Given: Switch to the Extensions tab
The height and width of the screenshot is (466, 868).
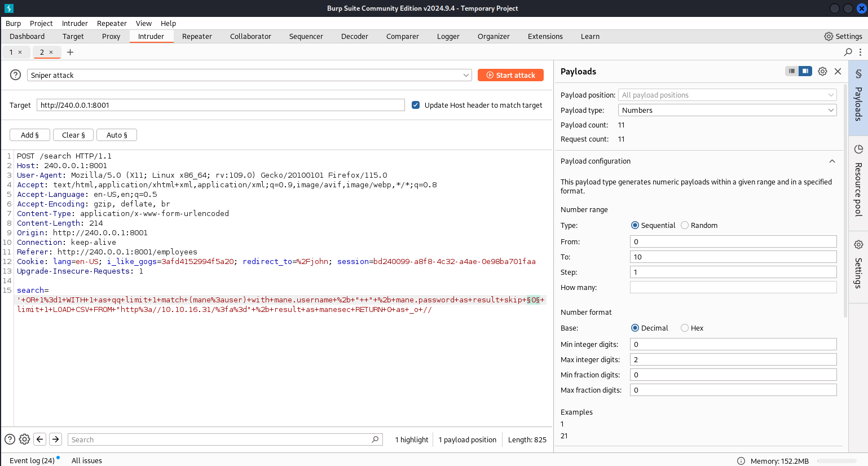Looking at the screenshot, I should coord(545,36).
